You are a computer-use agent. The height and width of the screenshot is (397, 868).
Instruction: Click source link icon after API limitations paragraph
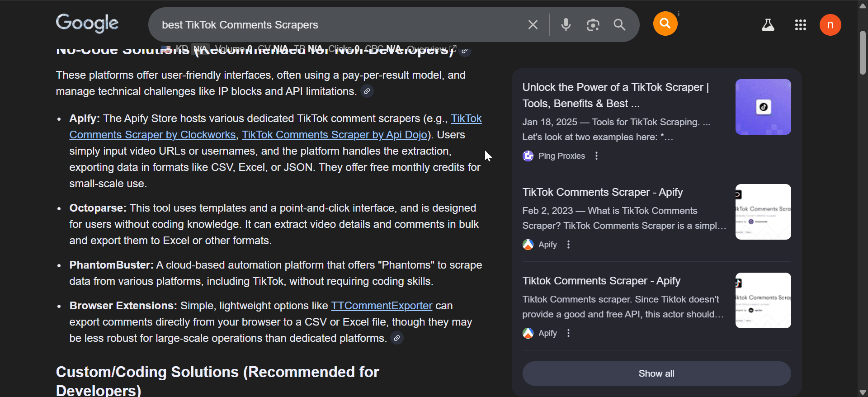[x=367, y=91]
